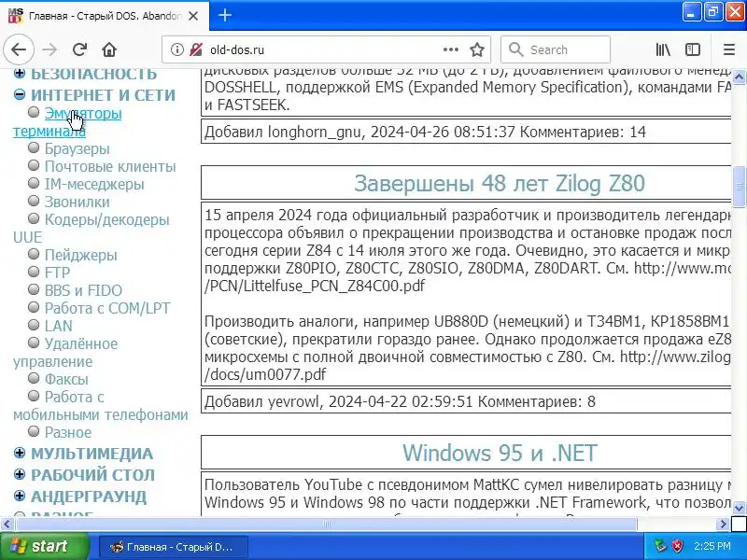
Task: Click the taskbar clock 2:25 PM
Action: point(712,546)
